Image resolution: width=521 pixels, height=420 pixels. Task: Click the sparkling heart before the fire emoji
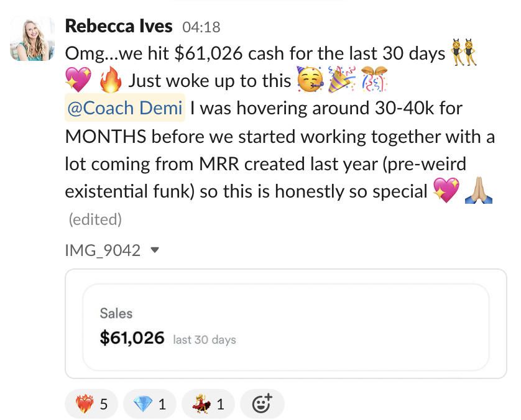(x=78, y=81)
